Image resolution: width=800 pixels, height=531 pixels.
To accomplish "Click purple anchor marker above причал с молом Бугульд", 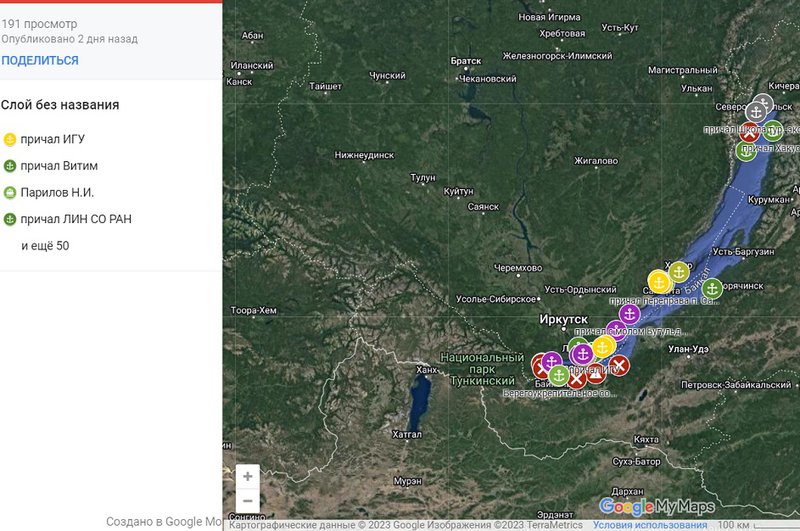I will click(630, 314).
